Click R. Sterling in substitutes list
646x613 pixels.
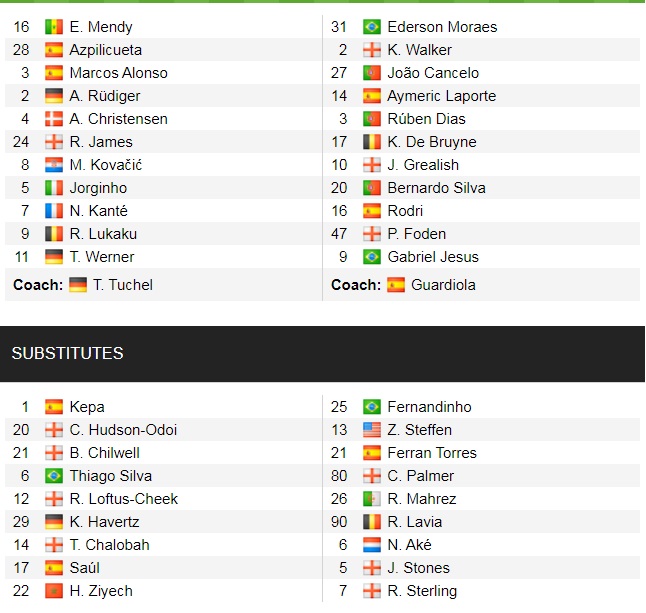tap(422, 591)
